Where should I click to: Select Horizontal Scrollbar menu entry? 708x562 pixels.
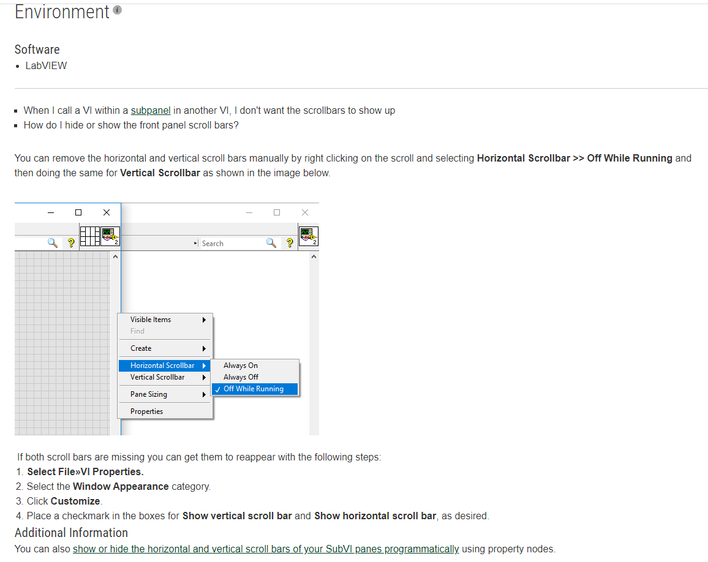pos(165,365)
